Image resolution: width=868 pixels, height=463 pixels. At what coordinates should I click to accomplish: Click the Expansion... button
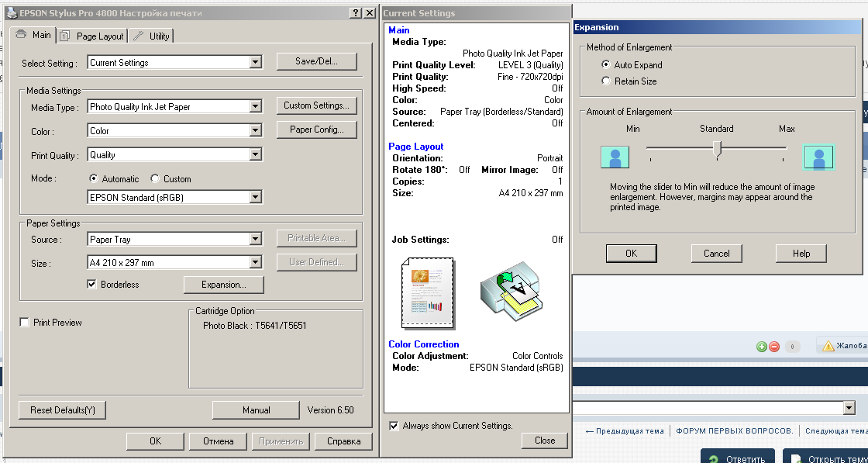pyautogui.click(x=224, y=285)
